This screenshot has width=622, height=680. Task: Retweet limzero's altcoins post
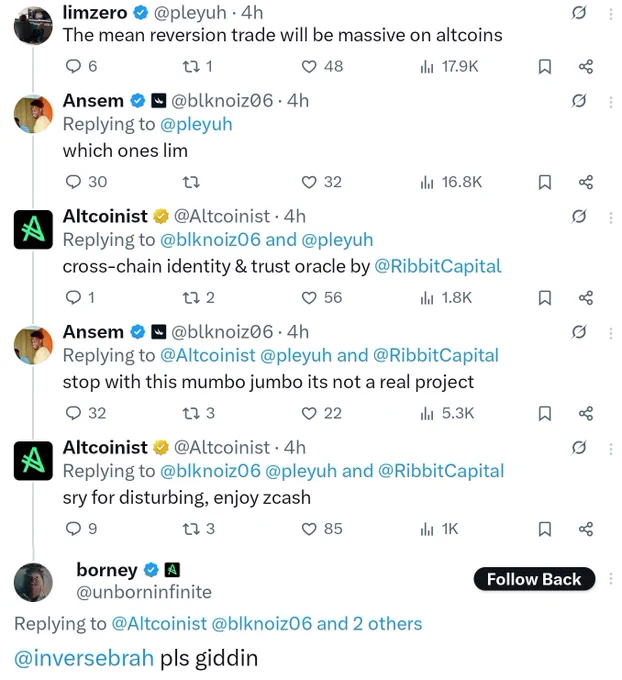coord(197,66)
